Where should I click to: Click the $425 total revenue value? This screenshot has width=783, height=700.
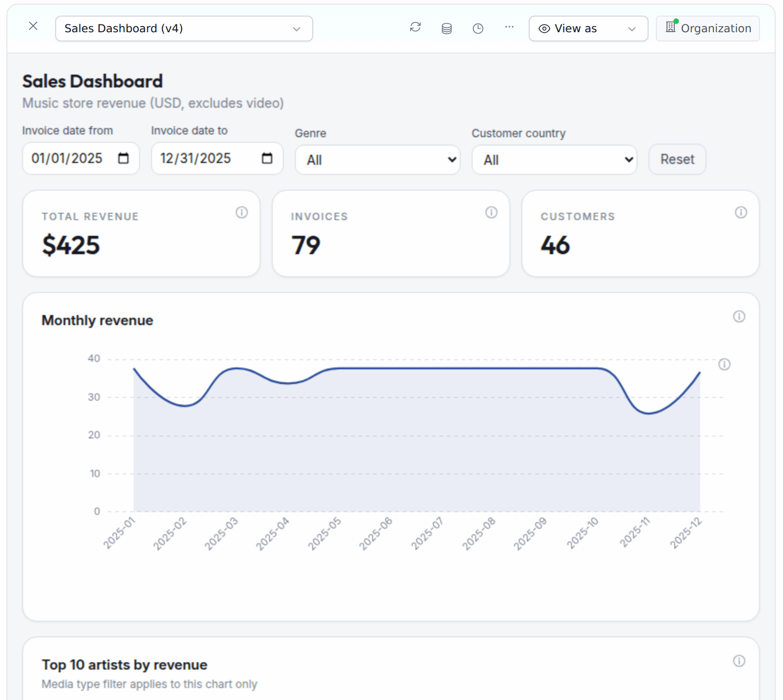point(71,245)
